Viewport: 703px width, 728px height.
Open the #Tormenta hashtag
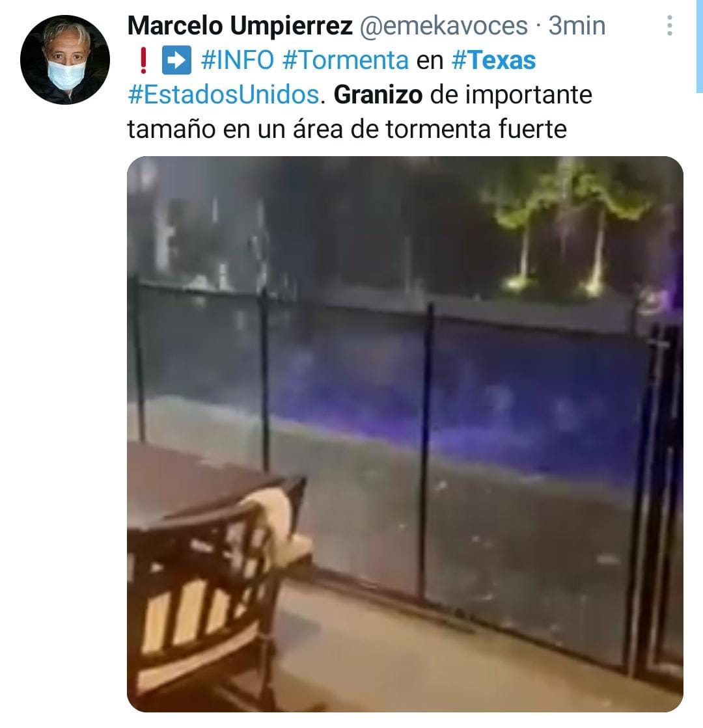(x=345, y=61)
